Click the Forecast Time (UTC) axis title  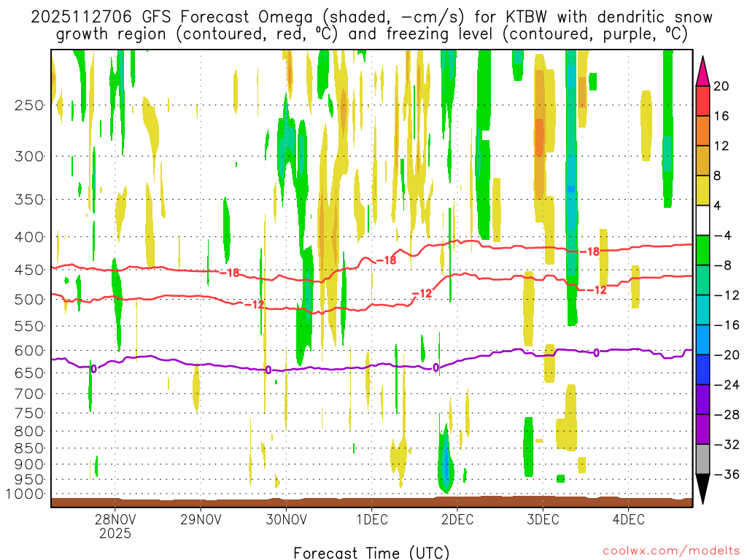tap(371, 553)
